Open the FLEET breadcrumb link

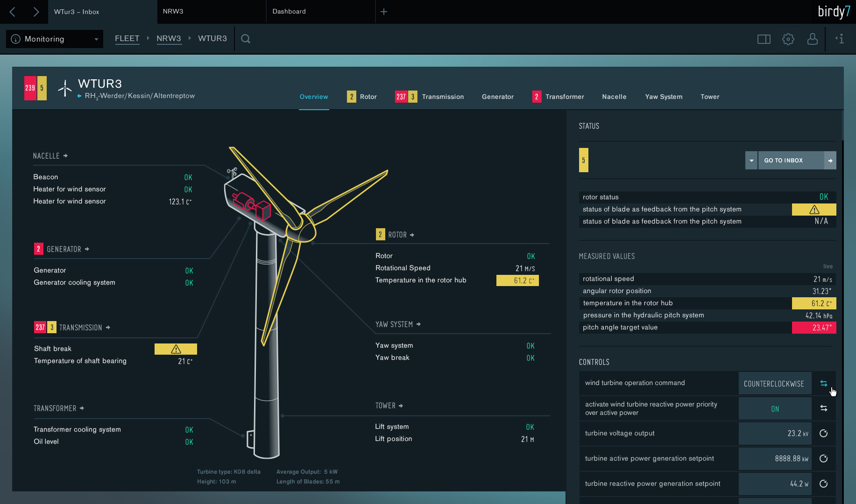pos(127,38)
